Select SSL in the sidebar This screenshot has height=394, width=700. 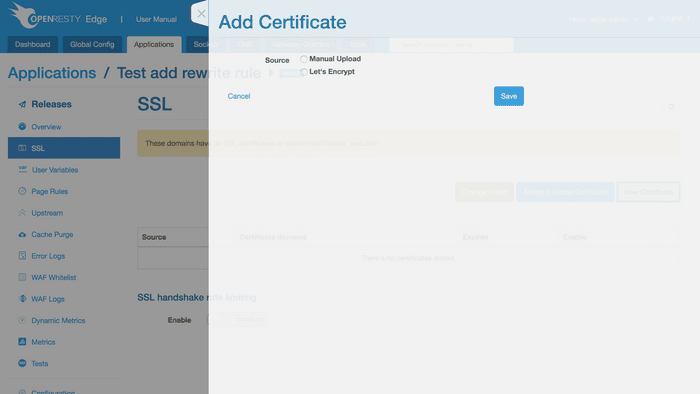click(64, 148)
